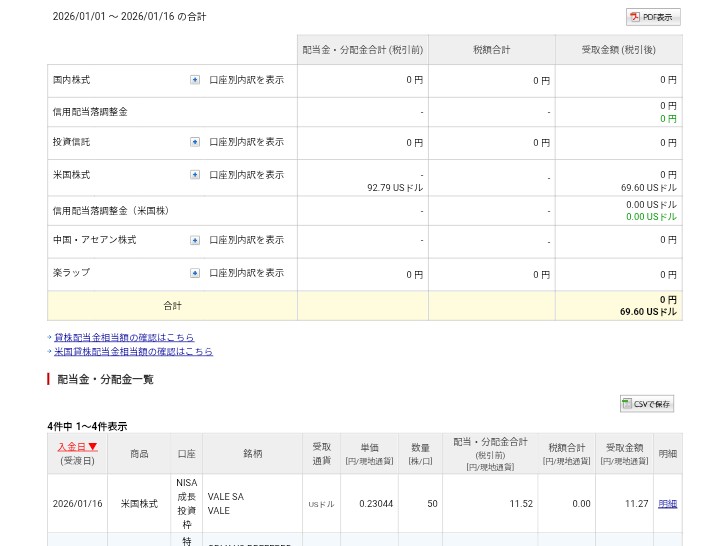This screenshot has height=546, width=720.
Task: Click the 銘柄 column header
Action: coord(252,454)
